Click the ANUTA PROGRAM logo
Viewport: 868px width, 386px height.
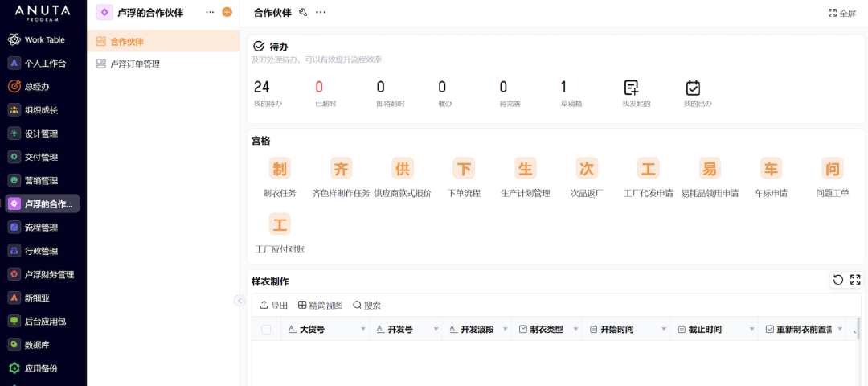click(43, 14)
